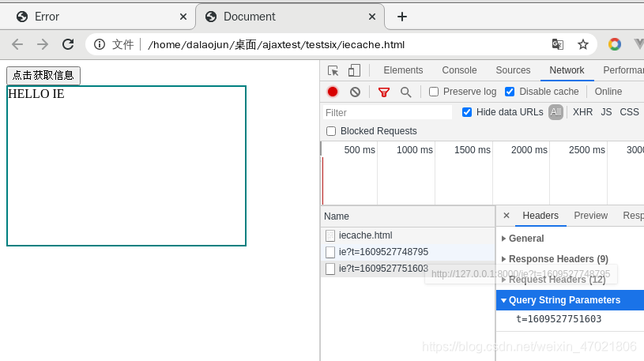Open the Online throttling dropdown
Screen dimensions: 644x361
608,92
